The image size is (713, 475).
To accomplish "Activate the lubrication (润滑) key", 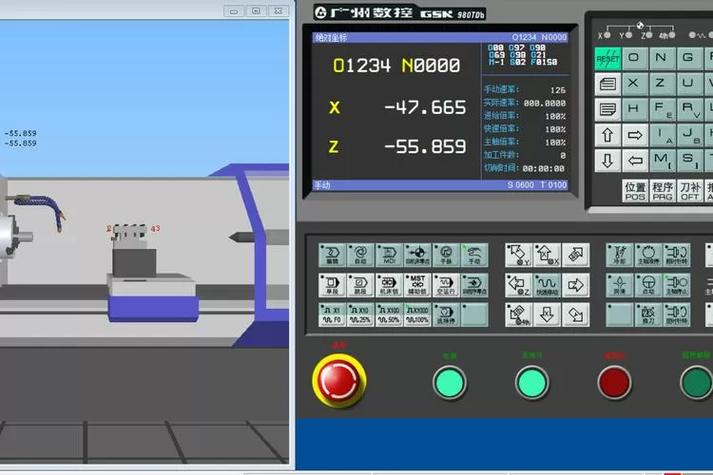I will [619, 285].
